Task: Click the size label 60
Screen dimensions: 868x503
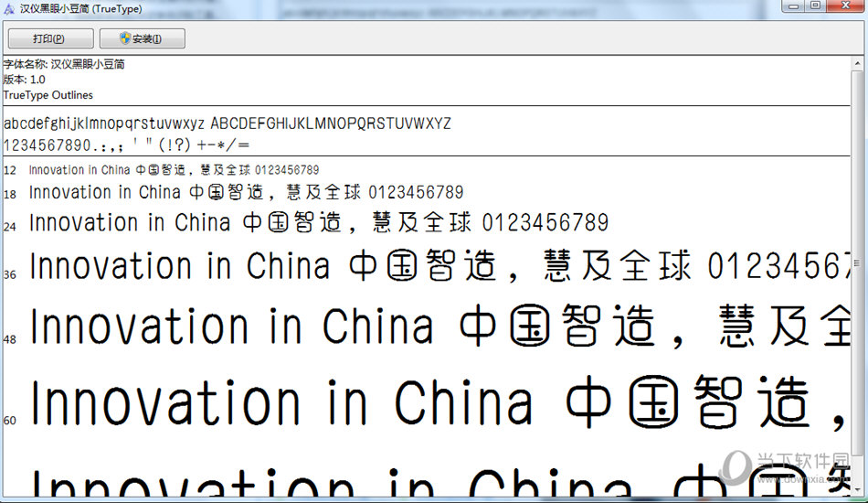Action: [10, 421]
